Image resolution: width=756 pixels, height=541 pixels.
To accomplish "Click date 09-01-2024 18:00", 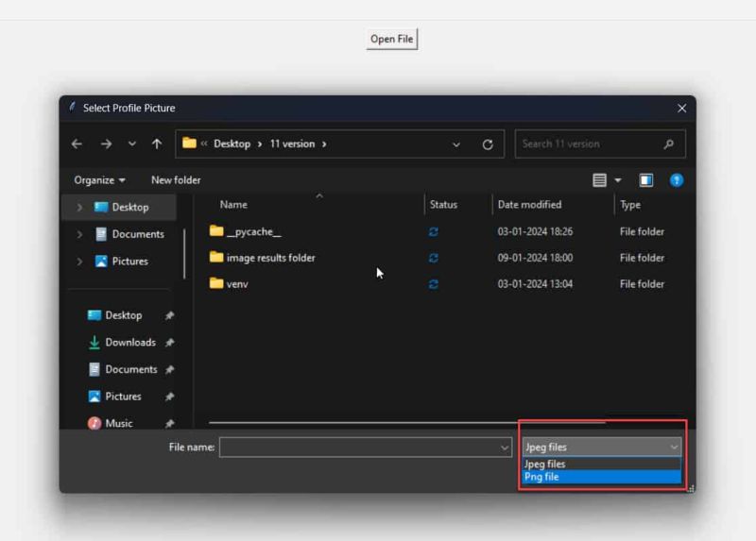I will pos(535,258).
